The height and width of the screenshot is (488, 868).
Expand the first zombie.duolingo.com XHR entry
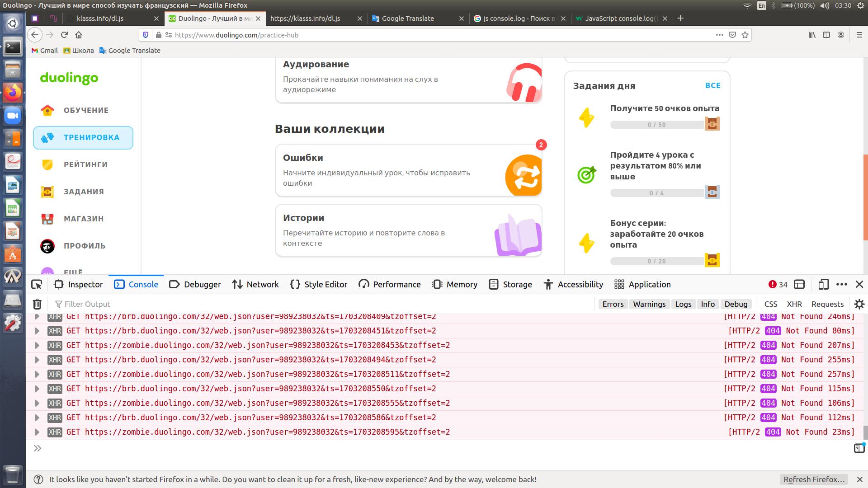pyautogui.click(x=38, y=345)
